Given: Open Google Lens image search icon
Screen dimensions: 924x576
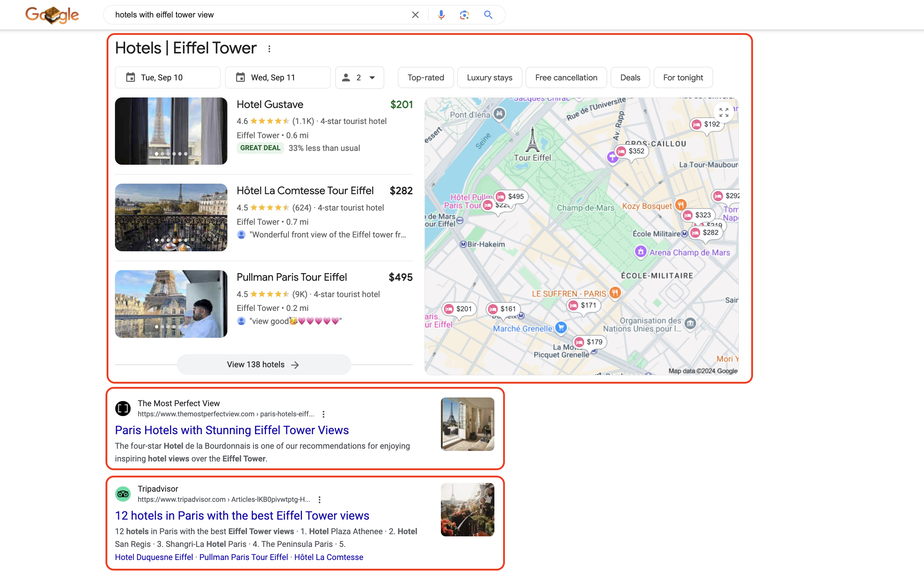Looking at the screenshot, I should point(464,15).
